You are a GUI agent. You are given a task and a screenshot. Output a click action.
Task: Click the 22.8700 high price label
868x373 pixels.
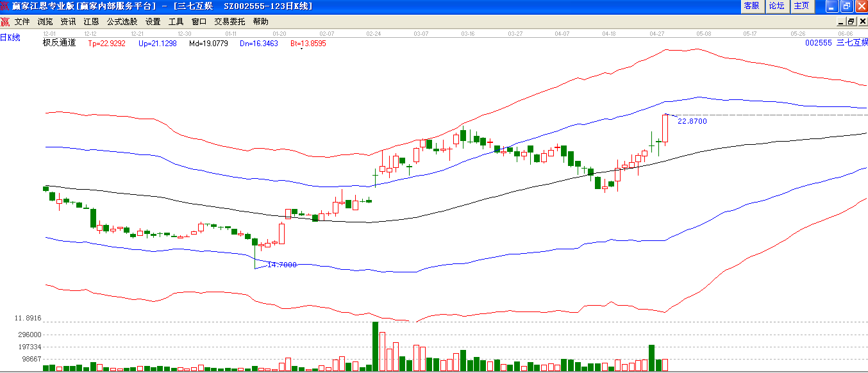(692, 121)
